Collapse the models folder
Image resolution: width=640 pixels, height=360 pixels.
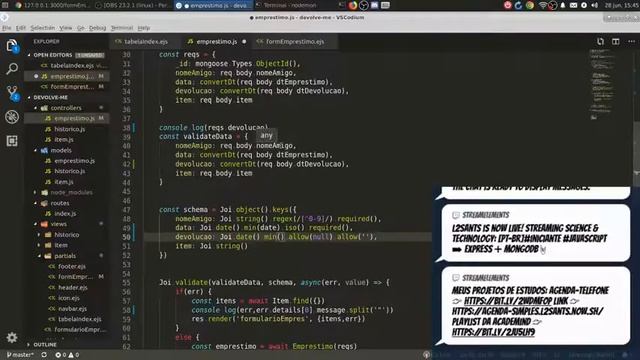click(x=36, y=150)
